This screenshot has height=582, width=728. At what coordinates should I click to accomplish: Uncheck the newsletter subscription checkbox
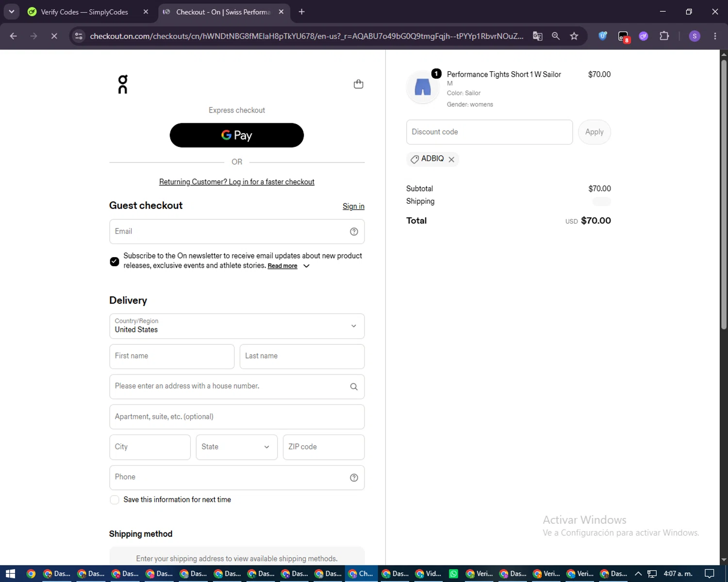(115, 261)
